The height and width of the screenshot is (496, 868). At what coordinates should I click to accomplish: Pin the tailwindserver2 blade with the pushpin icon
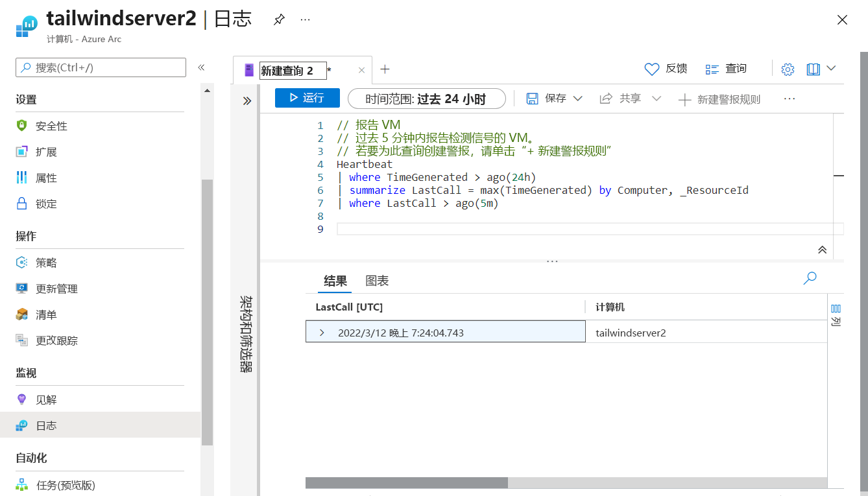coord(279,19)
